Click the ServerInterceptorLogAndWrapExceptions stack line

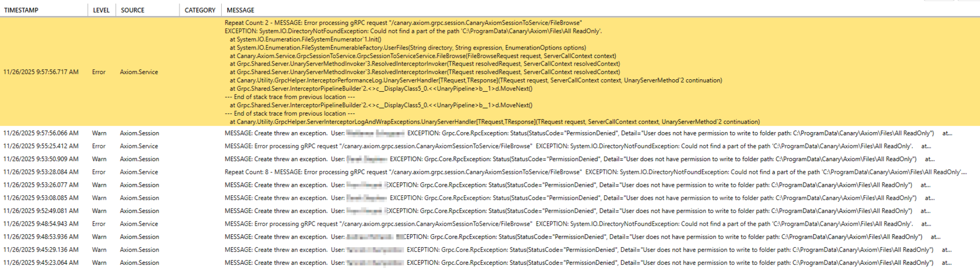pyautogui.click(x=495, y=122)
